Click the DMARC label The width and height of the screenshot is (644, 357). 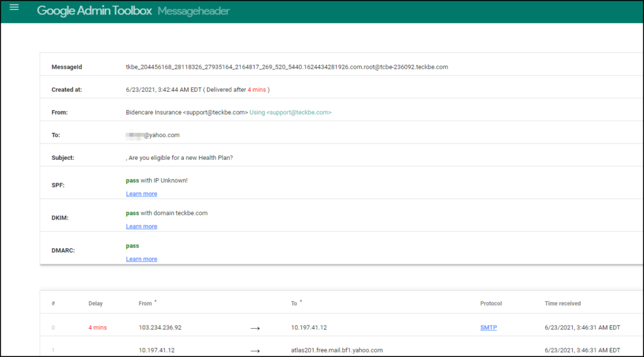(63, 250)
